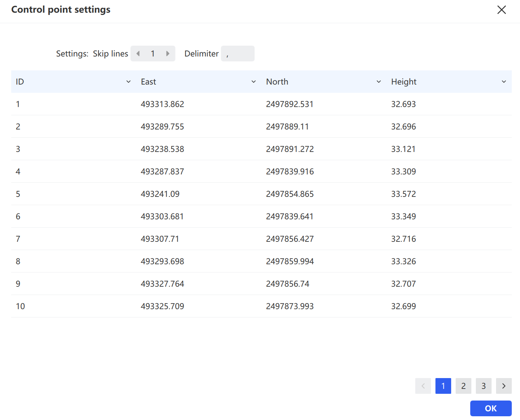Image resolution: width=520 pixels, height=420 pixels.
Task: Close the Control point settings dialog
Action: pyautogui.click(x=501, y=10)
